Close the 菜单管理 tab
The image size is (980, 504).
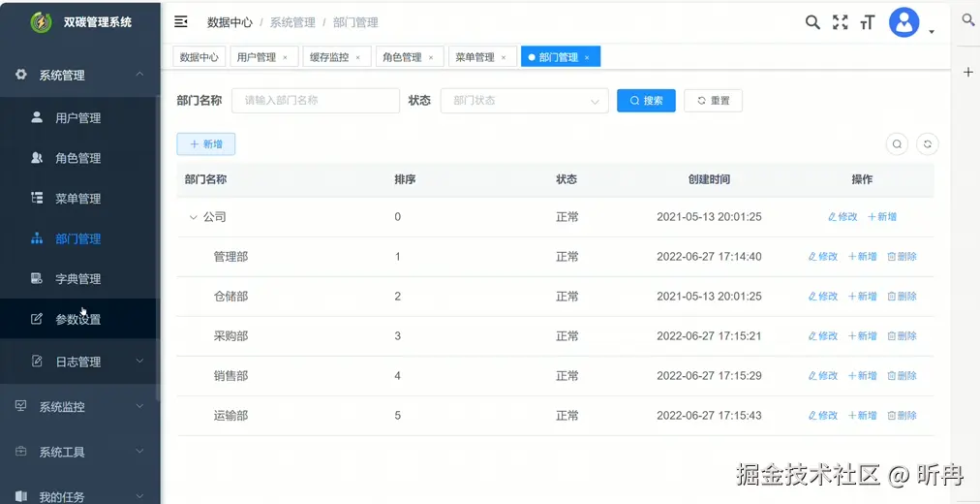click(x=504, y=57)
